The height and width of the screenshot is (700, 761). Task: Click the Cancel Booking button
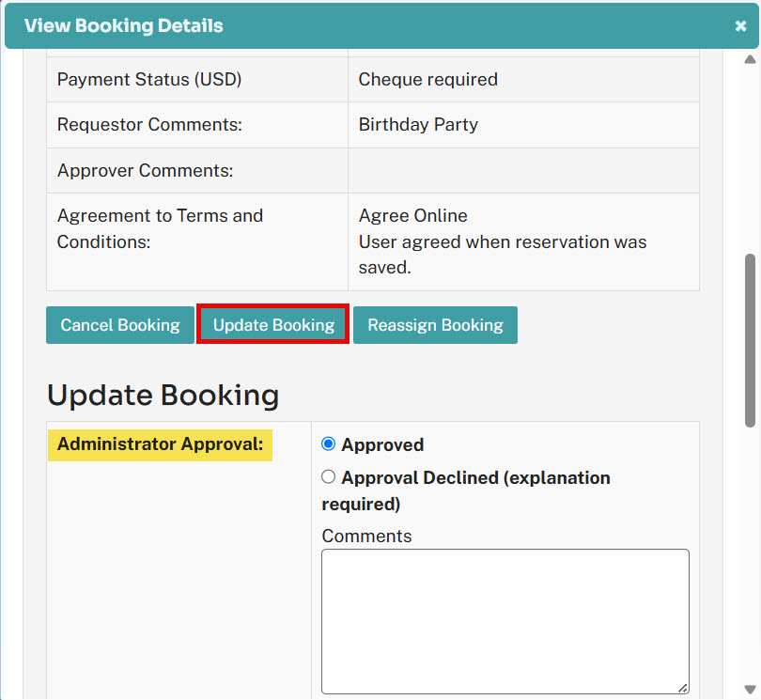[x=120, y=325]
